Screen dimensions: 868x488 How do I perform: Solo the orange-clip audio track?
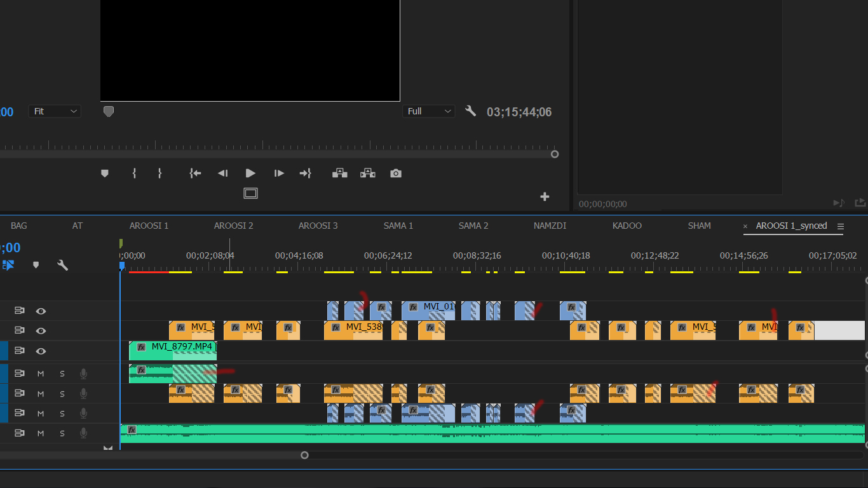point(62,393)
